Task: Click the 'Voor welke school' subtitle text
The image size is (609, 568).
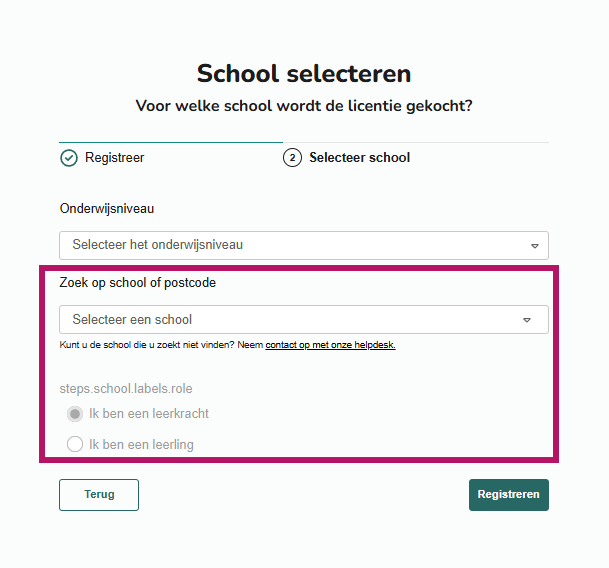Action: tap(304, 105)
